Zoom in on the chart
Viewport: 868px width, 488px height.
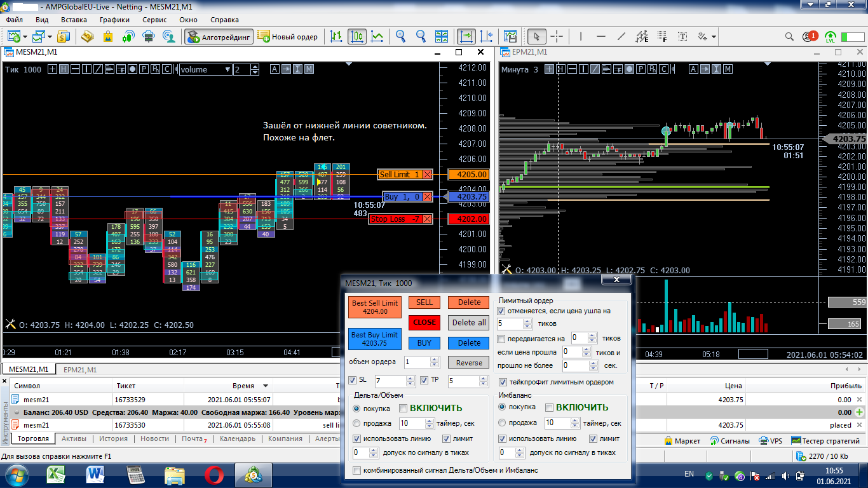point(400,36)
